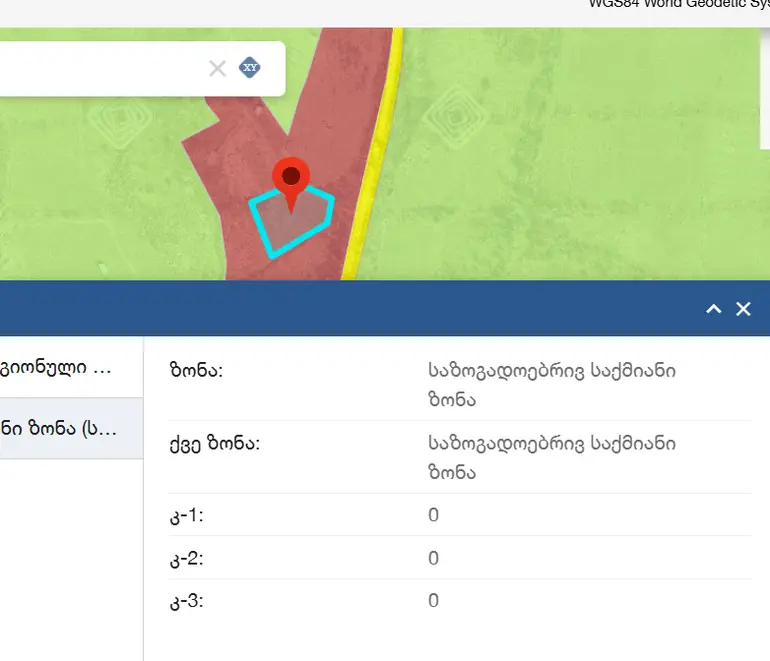Open the XY coordinate search icon

249,67
